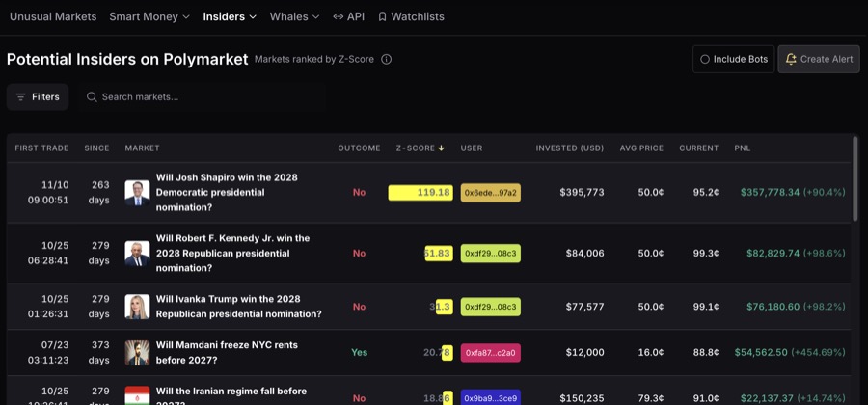Click the Robert F. Kennedy Jr. thumbnail

137,254
